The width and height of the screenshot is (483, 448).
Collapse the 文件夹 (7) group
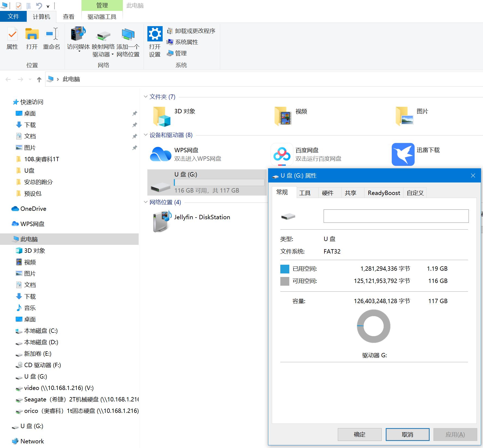click(x=145, y=96)
